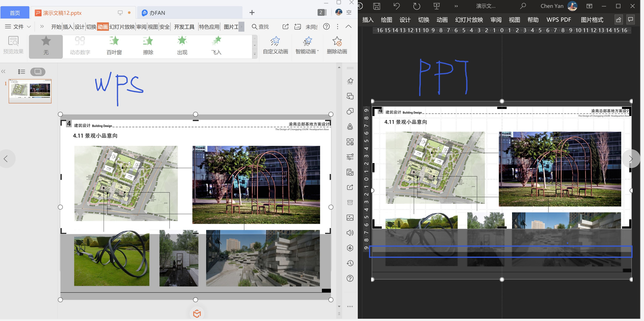Open the 幻灯片放映 tab in WPS

pos(122,27)
